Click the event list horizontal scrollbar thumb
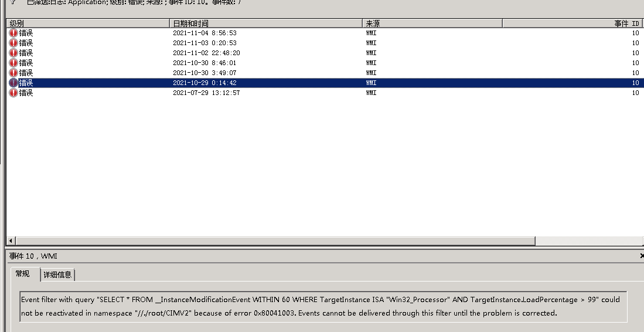The width and height of the screenshot is (644, 332). [275, 240]
